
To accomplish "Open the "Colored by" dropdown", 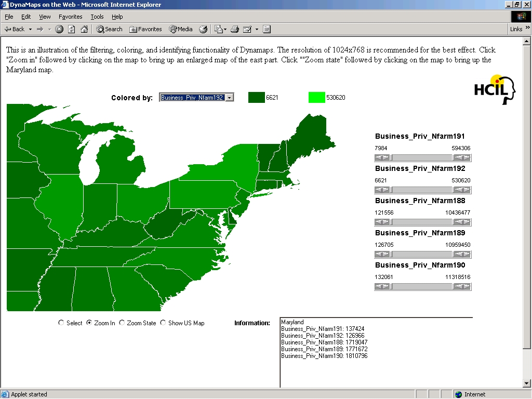I will (230, 97).
